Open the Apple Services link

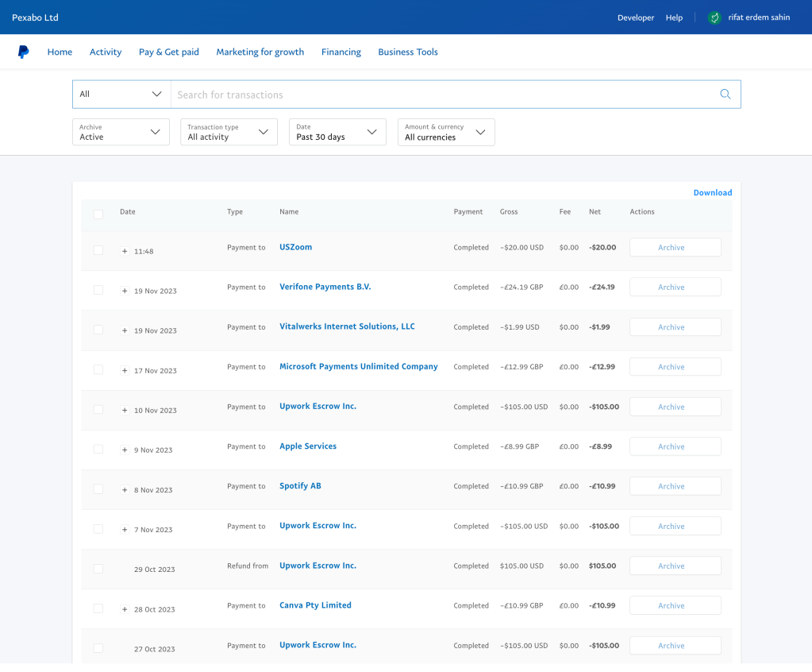tap(308, 446)
